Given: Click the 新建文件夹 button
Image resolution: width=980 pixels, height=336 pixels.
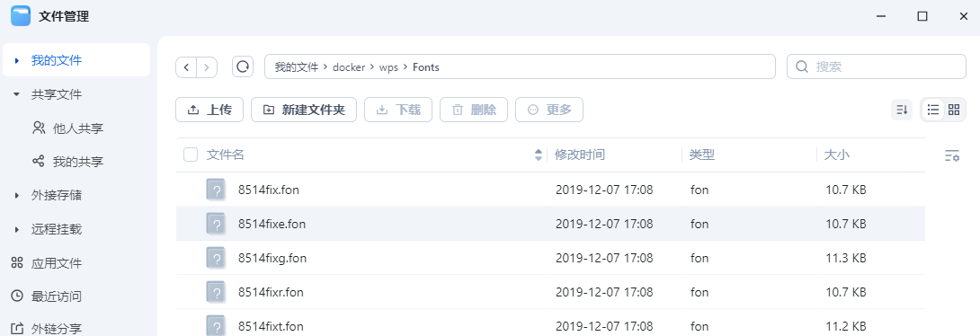Looking at the screenshot, I should [304, 110].
